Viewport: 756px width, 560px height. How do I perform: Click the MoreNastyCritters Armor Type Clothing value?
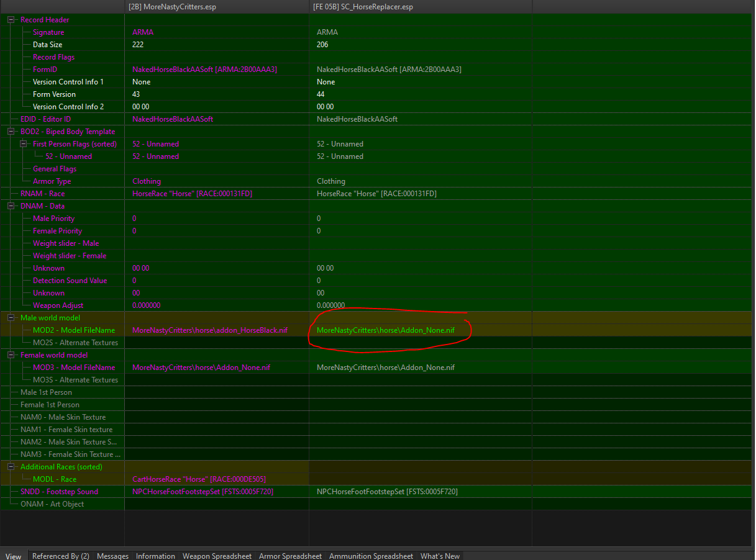pos(147,181)
